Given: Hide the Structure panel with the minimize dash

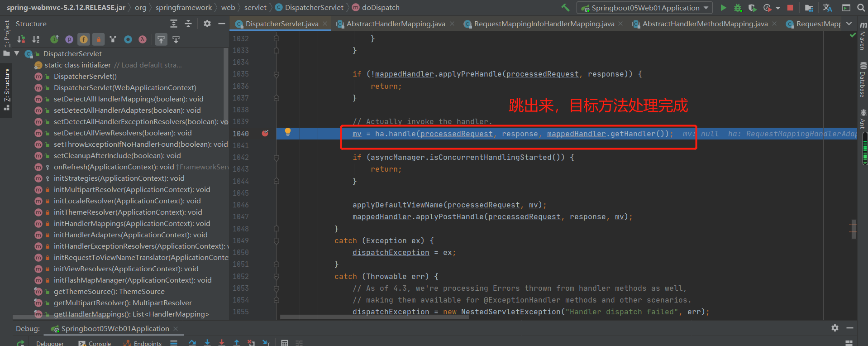Looking at the screenshot, I should pyautogui.click(x=221, y=24).
